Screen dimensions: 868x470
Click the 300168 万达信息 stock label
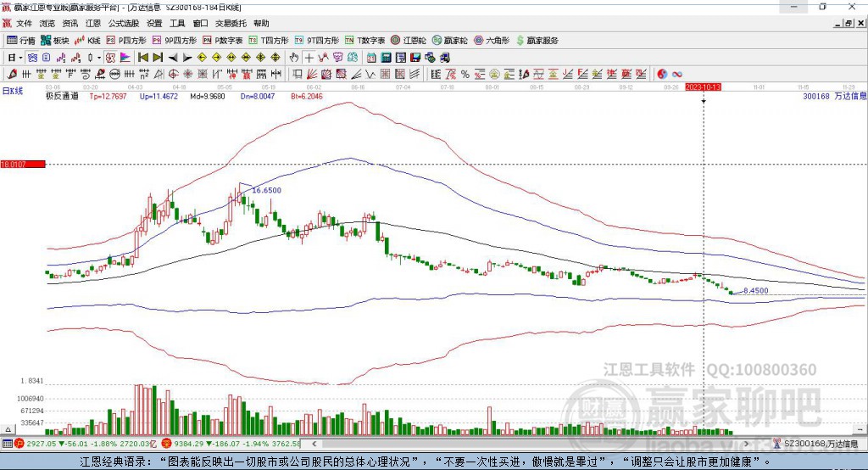(835, 97)
